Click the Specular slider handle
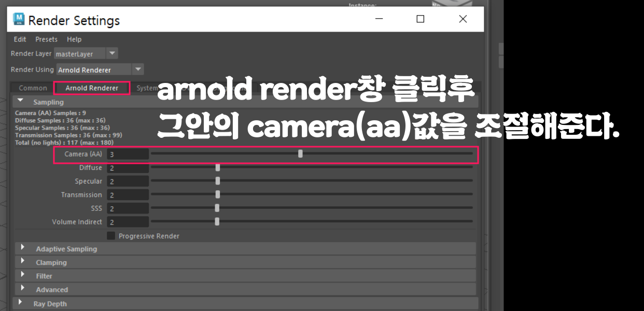Image resolution: width=644 pixels, height=311 pixels. [218, 180]
